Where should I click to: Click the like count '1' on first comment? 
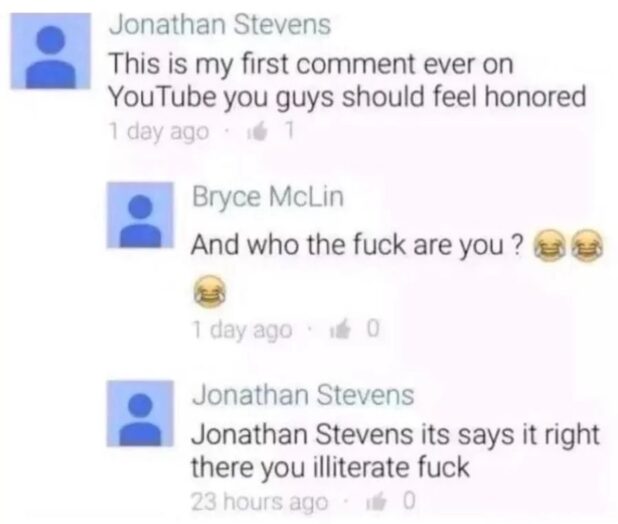click(x=290, y=131)
